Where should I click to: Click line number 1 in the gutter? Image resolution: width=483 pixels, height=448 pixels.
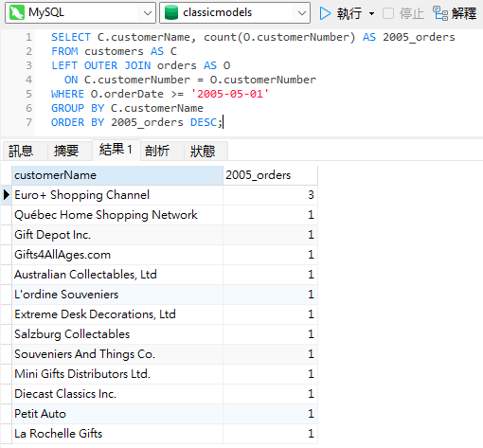tap(28, 37)
